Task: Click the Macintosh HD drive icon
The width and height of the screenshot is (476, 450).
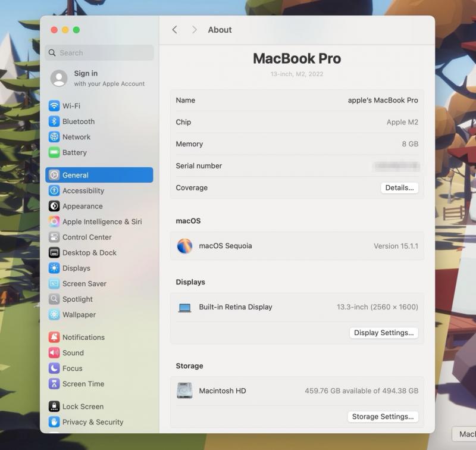Action: [x=184, y=390]
